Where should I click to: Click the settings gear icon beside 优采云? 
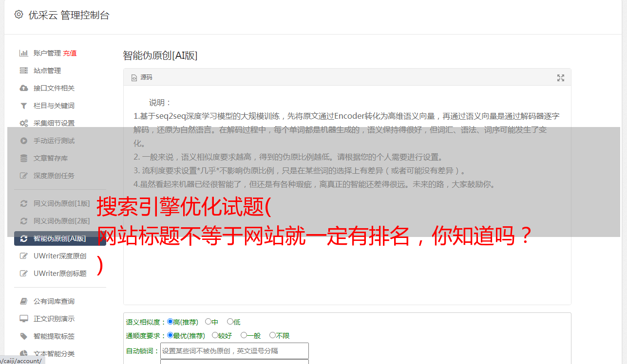19,15
